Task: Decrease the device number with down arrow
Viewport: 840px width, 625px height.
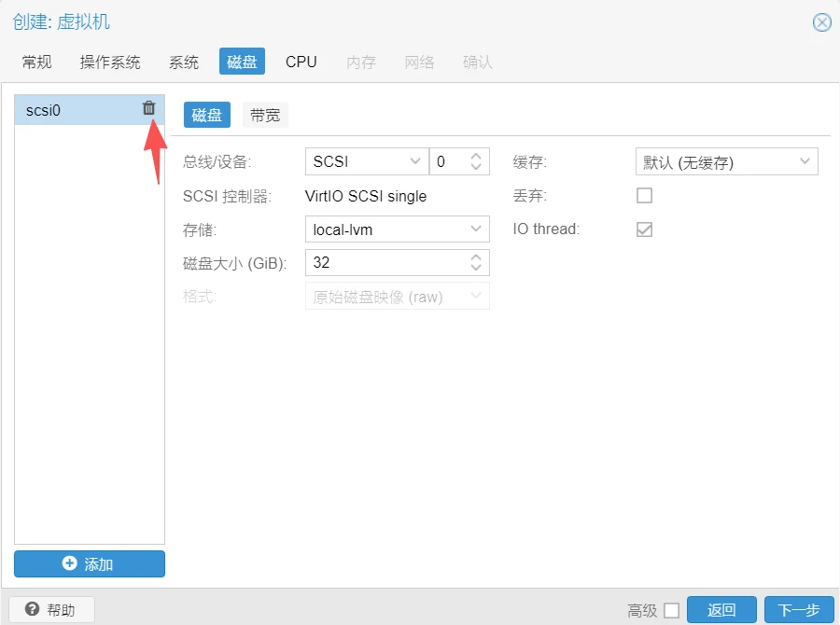Action: [476, 167]
